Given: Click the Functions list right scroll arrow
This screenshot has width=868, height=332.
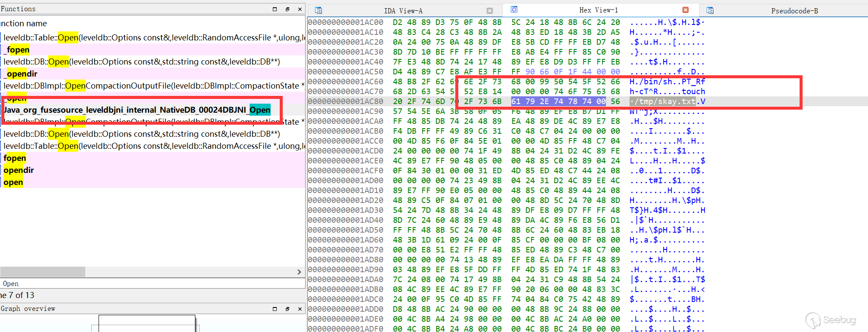Looking at the screenshot, I should (x=300, y=272).
